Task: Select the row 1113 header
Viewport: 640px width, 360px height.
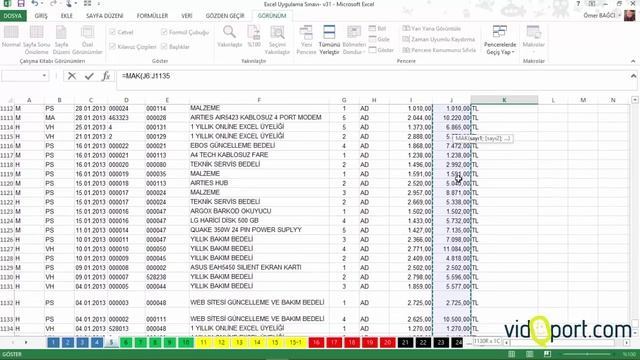Action: pyautogui.click(x=7, y=118)
